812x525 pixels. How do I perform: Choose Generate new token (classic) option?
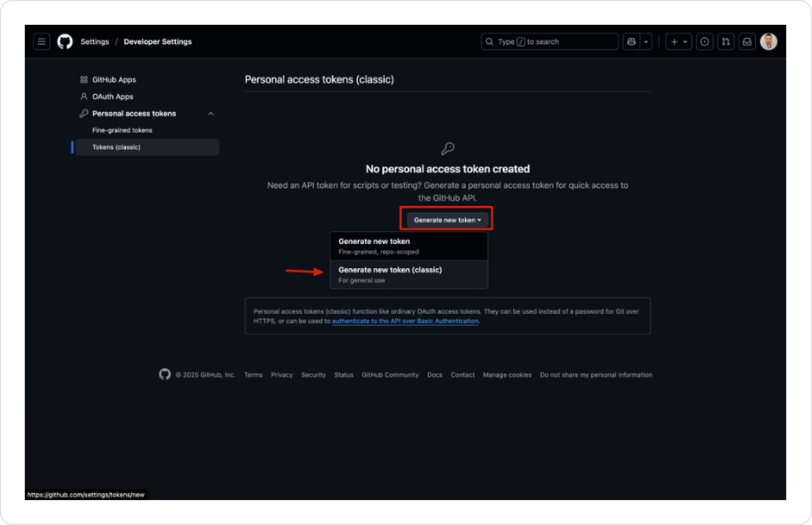coord(409,275)
